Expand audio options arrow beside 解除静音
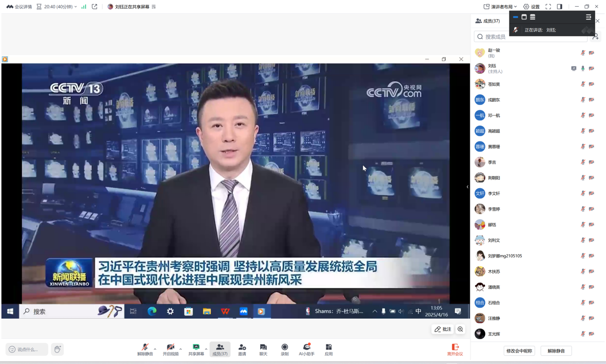This screenshot has width=606, height=364. click(155, 349)
